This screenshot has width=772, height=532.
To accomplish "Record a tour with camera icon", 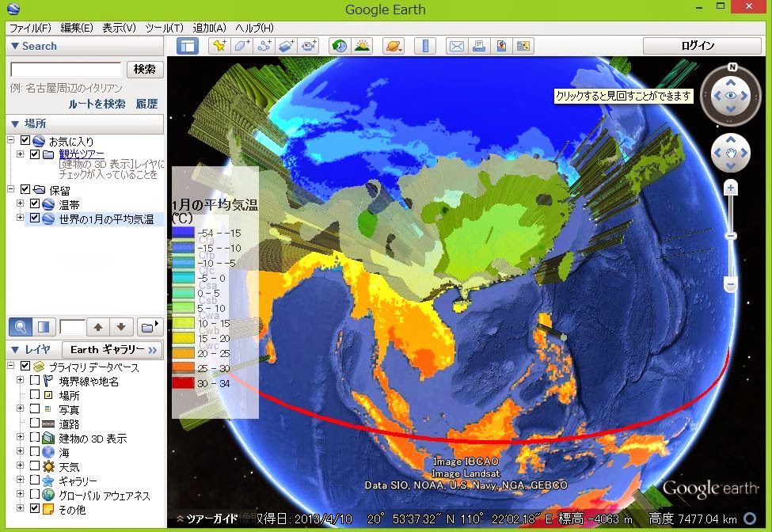I will (x=309, y=46).
